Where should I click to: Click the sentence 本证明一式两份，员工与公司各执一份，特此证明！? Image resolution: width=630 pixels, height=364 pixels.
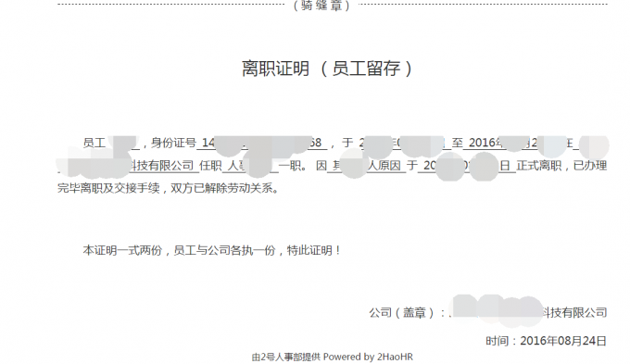tap(212, 250)
